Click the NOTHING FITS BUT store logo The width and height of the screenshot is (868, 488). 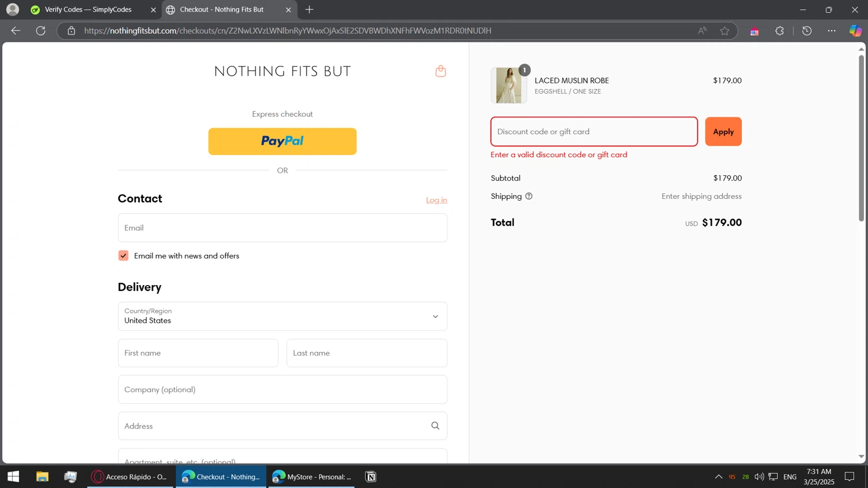click(x=282, y=71)
